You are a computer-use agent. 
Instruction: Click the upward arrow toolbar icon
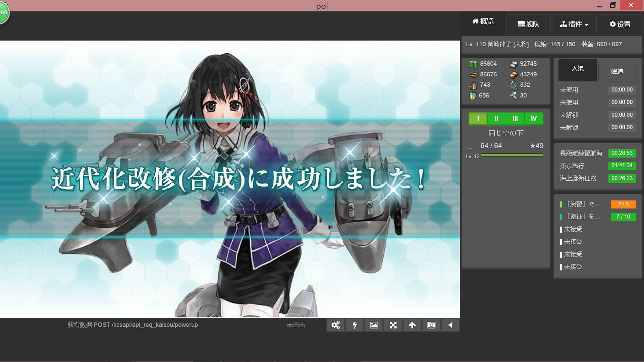(x=412, y=325)
